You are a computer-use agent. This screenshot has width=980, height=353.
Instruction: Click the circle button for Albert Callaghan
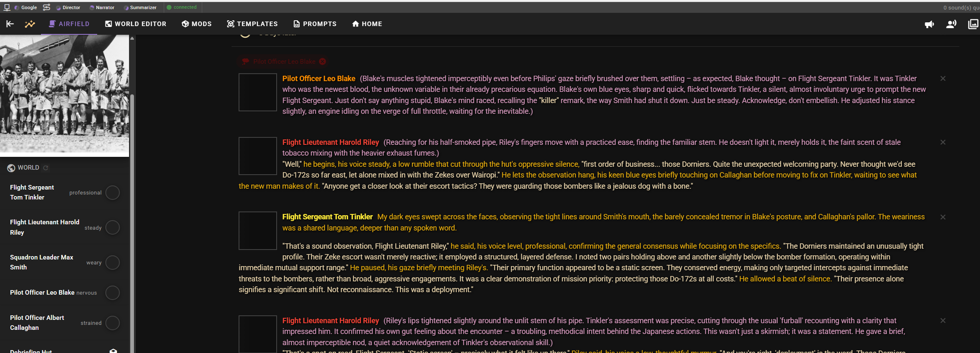click(x=112, y=323)
